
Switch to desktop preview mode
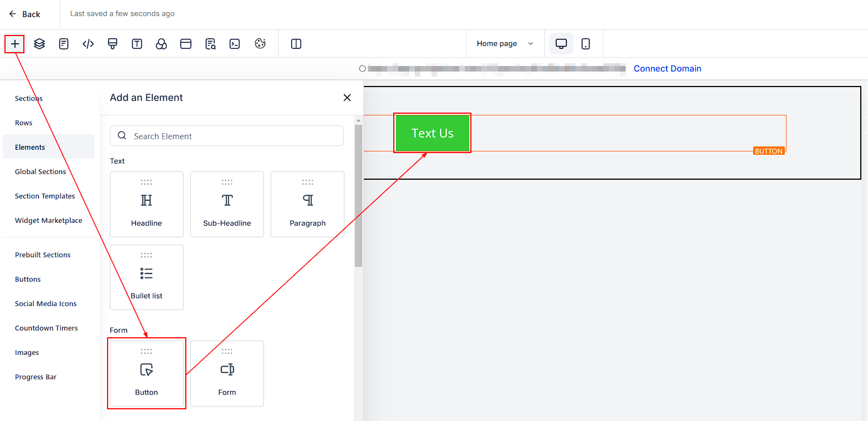[561, 44]
